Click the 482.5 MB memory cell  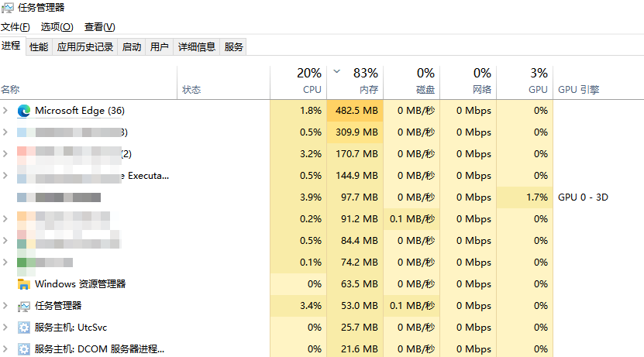click(355, 111)
